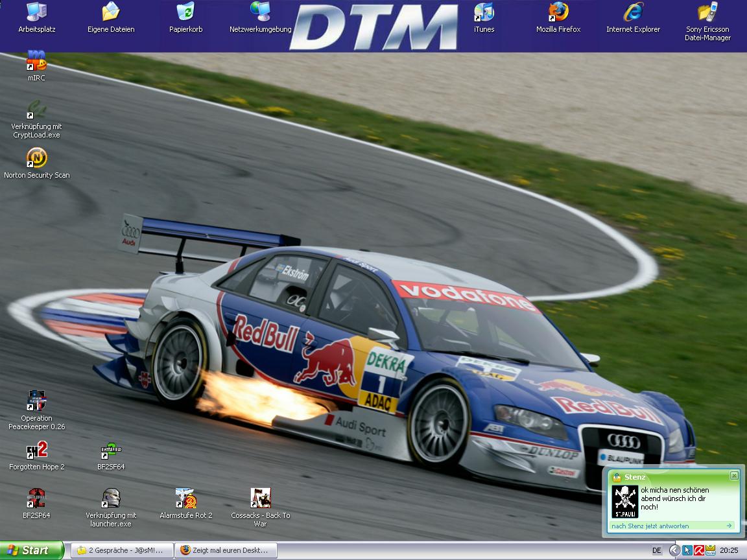
Task: Switch to the "2 Gespräche" taskbar window
Action: pos(122,550)
